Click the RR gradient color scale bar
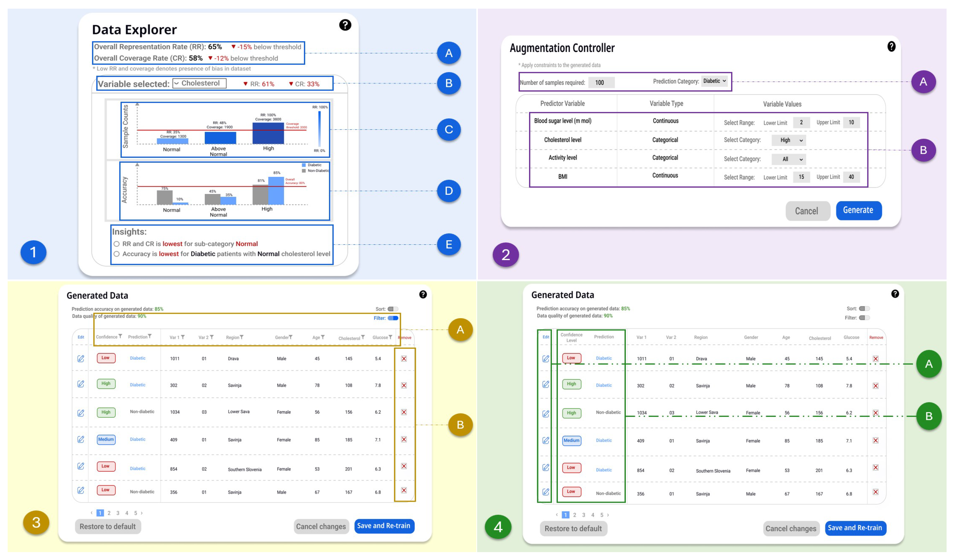The height and width of the screenshot is (560, 956). 319,129
